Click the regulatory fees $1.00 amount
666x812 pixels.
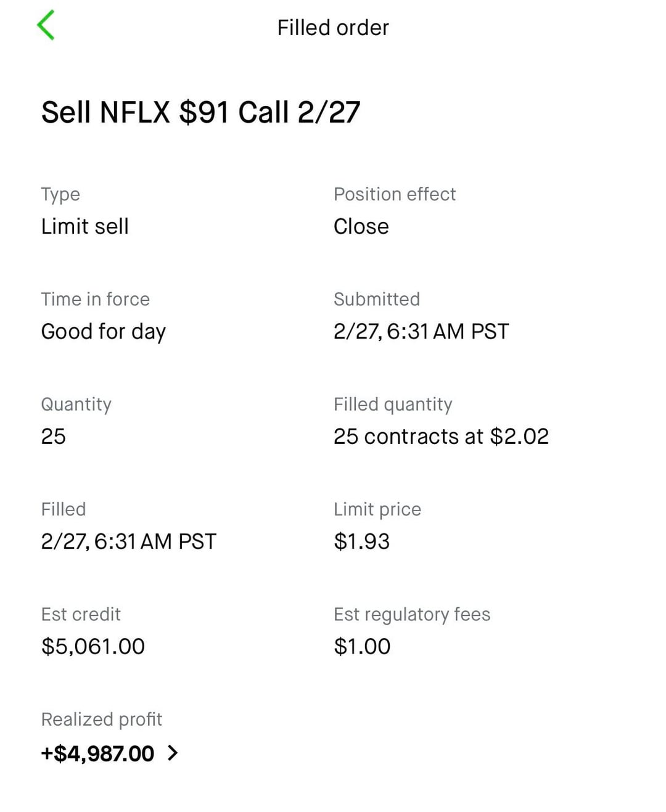tap(362, 646)
